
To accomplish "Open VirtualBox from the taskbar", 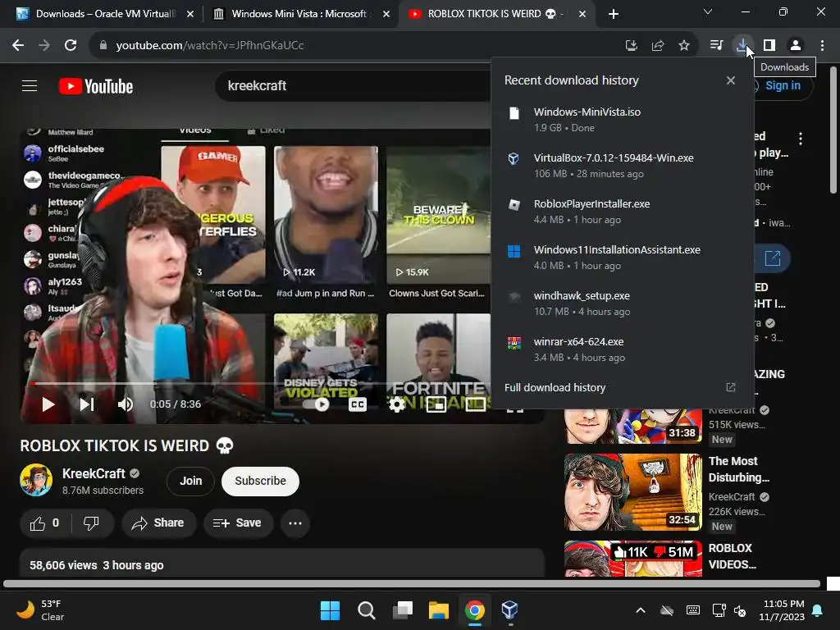I will pyautogui.click(x=510, y=610).
